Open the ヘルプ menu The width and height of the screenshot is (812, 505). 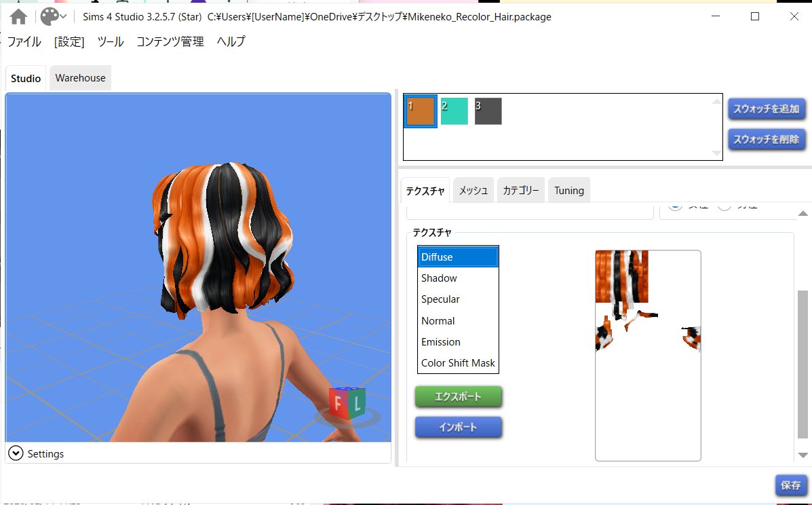[231, 41]
